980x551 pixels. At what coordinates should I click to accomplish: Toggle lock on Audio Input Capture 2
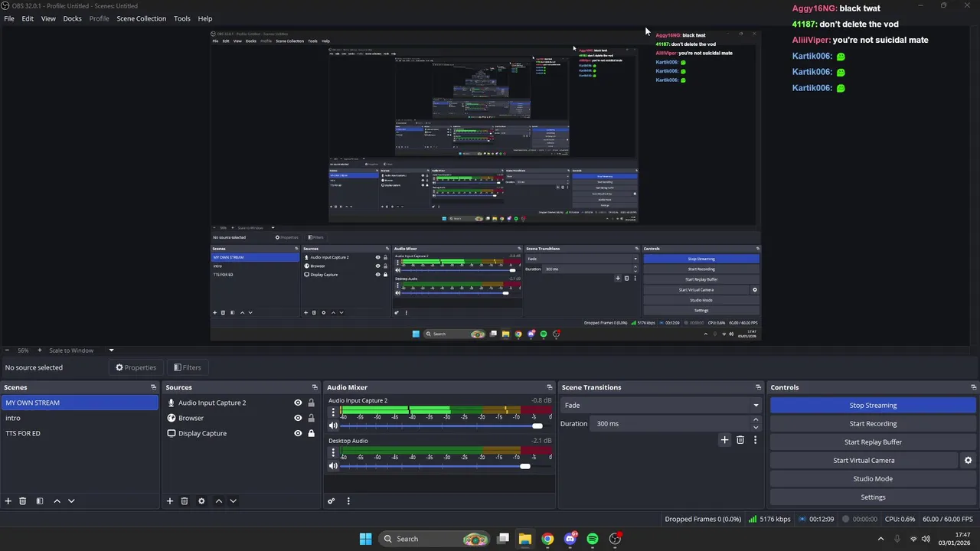tap(311, 403)
